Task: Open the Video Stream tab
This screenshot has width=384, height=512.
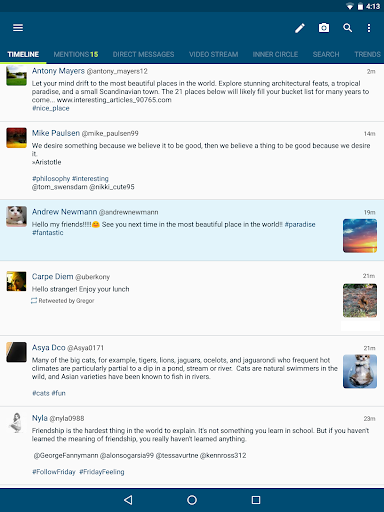Action: tap(213, 54)
